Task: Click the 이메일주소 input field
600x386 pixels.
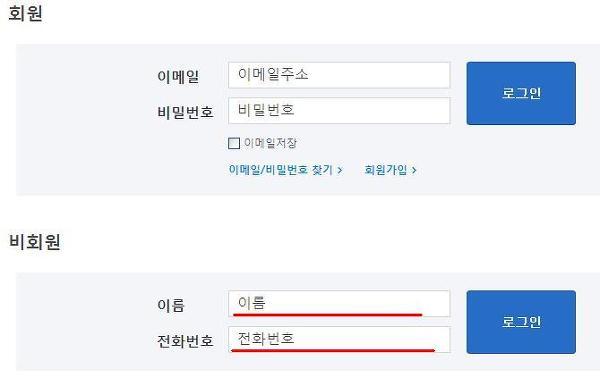Action: point(339,75)
